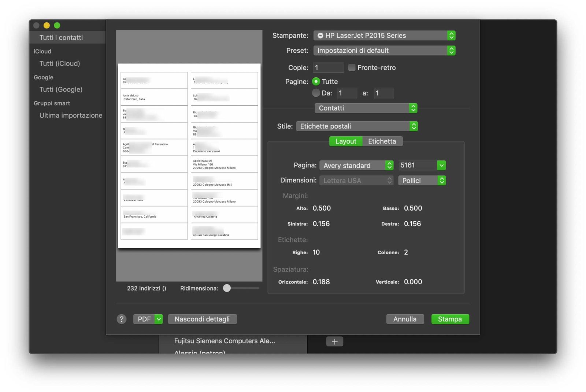Zoom the Contacts window with green button
The width and height of the screenshot is (586, 392).
[57, 25]
